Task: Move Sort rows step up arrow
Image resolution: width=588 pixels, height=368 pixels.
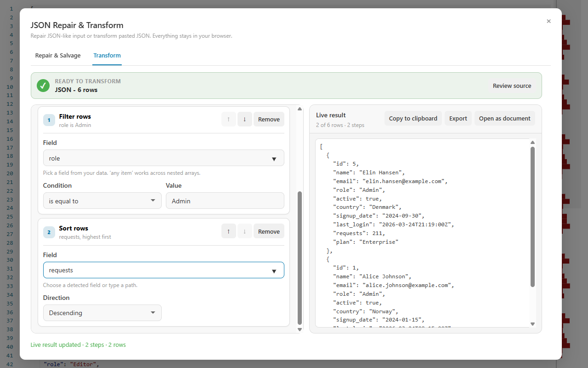Action: pos(228,231)
